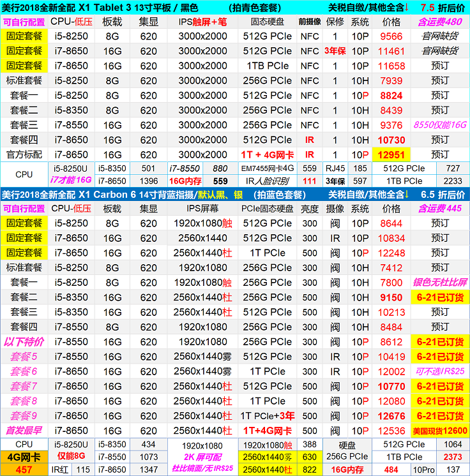This screenshot has height=476, width=470.
Task: Click the orange 4G网卡 cell
Action: (24, 457)
